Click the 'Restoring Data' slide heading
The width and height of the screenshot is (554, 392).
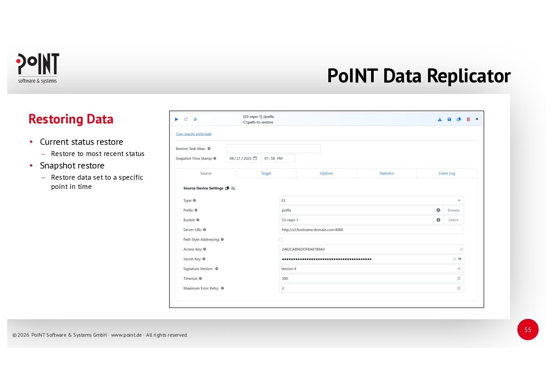click(x=71, y=119)
